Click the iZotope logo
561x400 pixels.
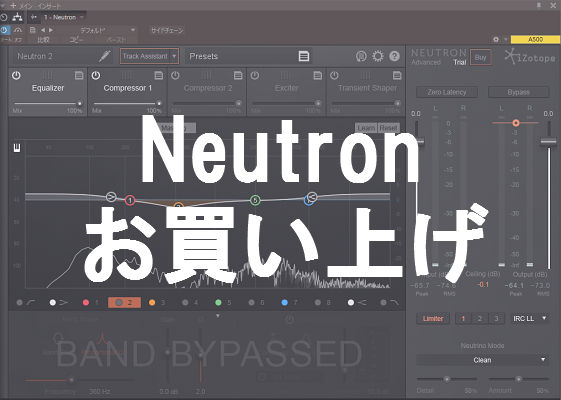click(x=530, y=57)
